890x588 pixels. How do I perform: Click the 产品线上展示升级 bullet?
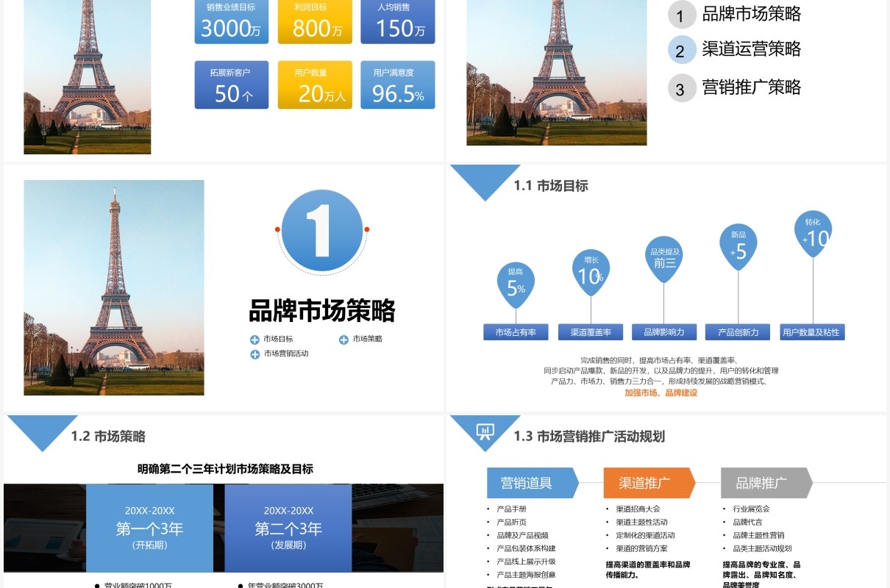tap(526, 562)
